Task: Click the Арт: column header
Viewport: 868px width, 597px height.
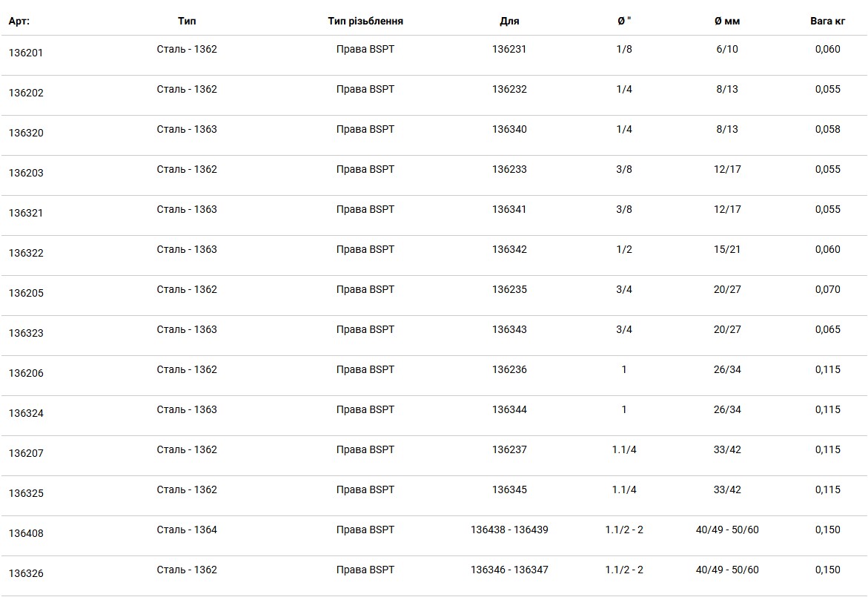Action: pos(19,21)
